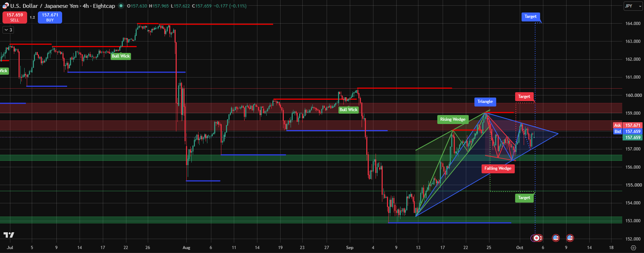Viewport: 644px width, 253px height.
Task: Select the 1.2 spread value
Action: [32, 18]
